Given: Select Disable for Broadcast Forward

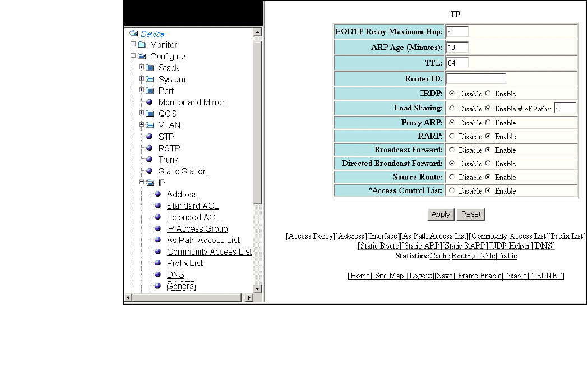Looking at the screenshot, I should point(452,150).
